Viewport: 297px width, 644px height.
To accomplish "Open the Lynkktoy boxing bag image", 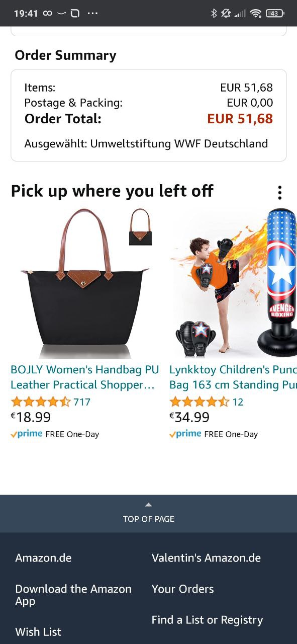I will pyautogui.click(x=233, y=283).
